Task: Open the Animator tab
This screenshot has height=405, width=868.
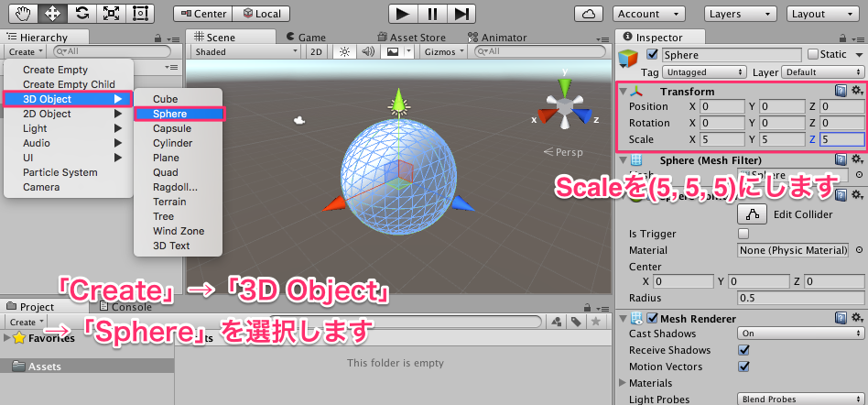Action: (x=497, y=38)
